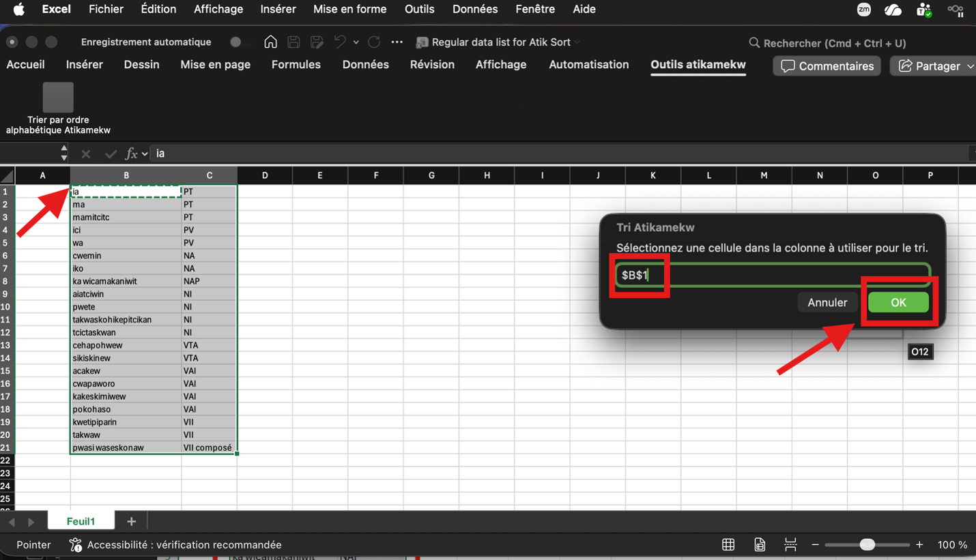Switch to Normal view in the status bar
976x560 pixels.
pos(728,544)
